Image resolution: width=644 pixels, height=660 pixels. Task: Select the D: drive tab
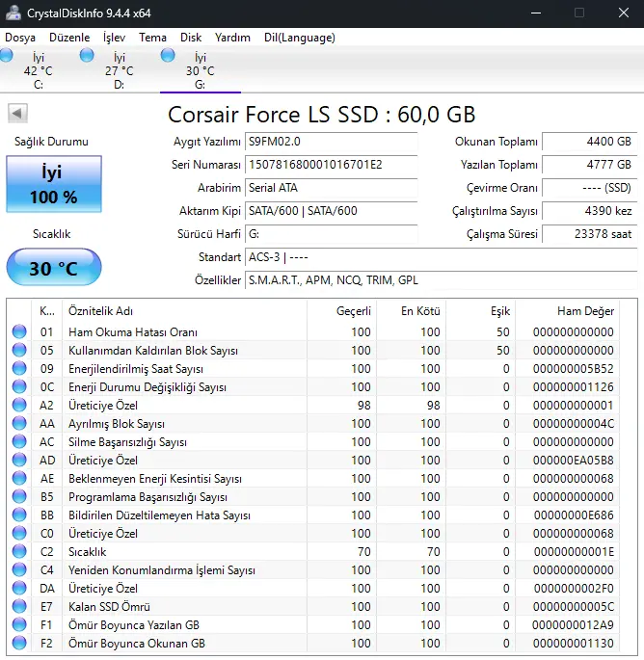click(x=119, y=69)
